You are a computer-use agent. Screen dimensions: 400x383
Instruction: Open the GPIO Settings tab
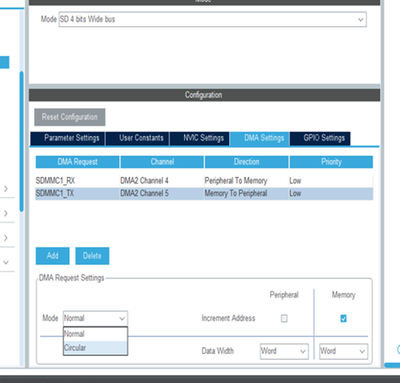320,138
